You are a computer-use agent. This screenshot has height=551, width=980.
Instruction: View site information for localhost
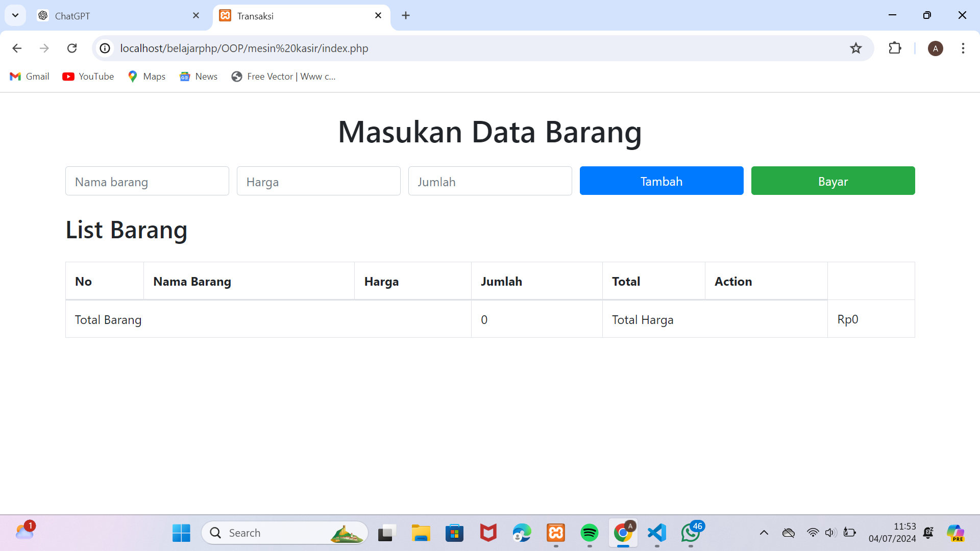coord(105,48)
